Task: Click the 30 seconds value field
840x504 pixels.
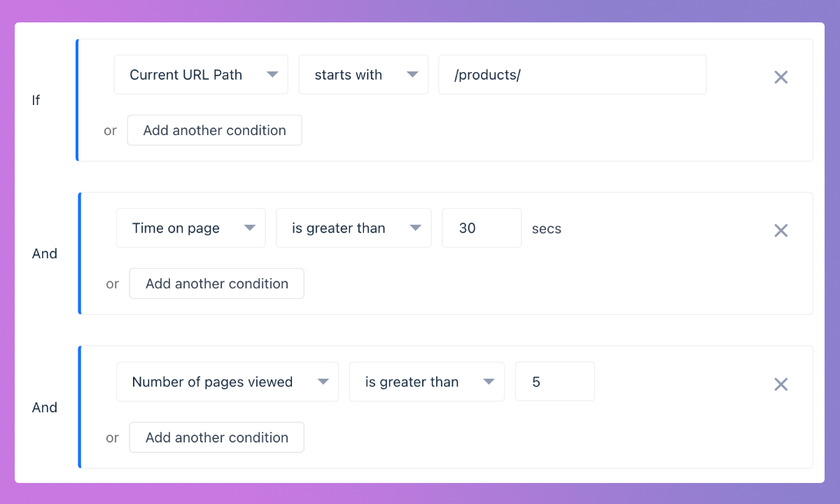Action: click(482, 228)
